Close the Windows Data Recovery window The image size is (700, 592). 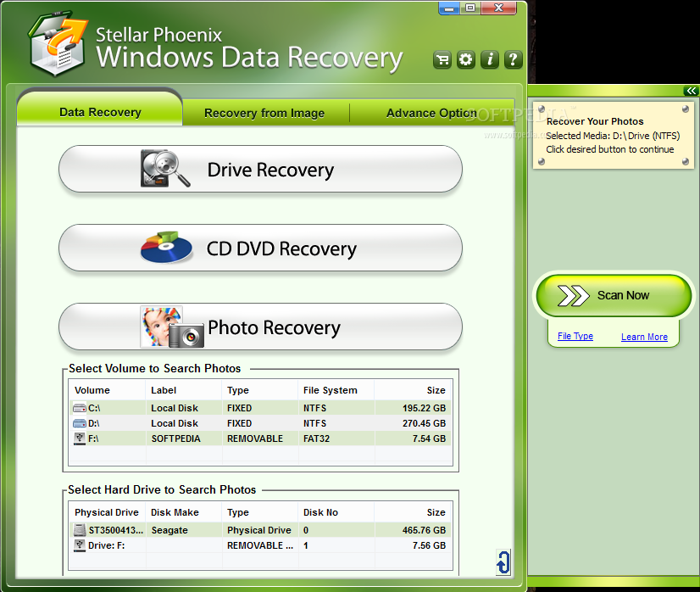pos(499,8)
